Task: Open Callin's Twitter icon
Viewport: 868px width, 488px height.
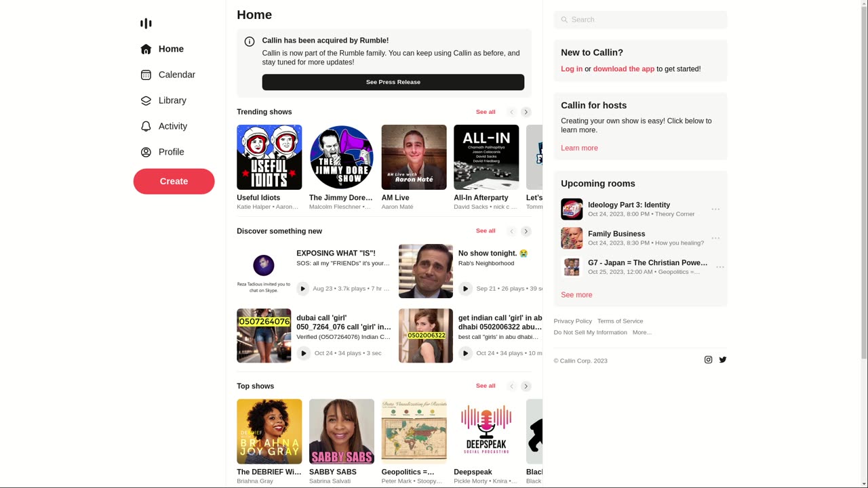Action: pos(723,360)
